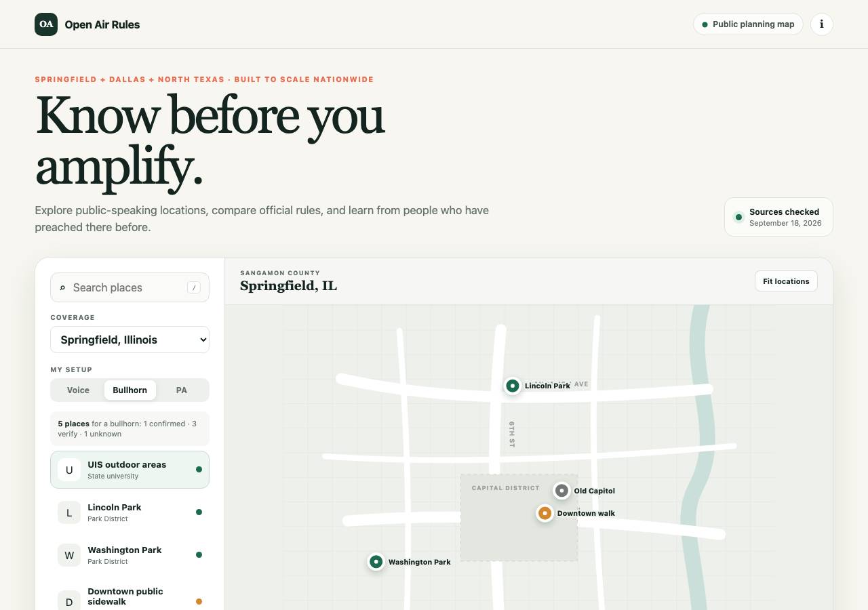Focus the Search places field
The image size is (868, 610).
[x=130, y=287]
